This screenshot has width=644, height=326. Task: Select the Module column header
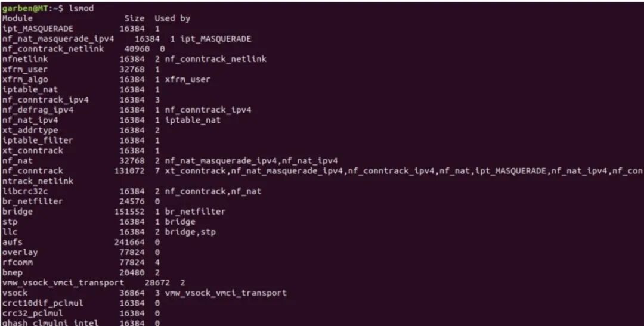click(17, 18)
